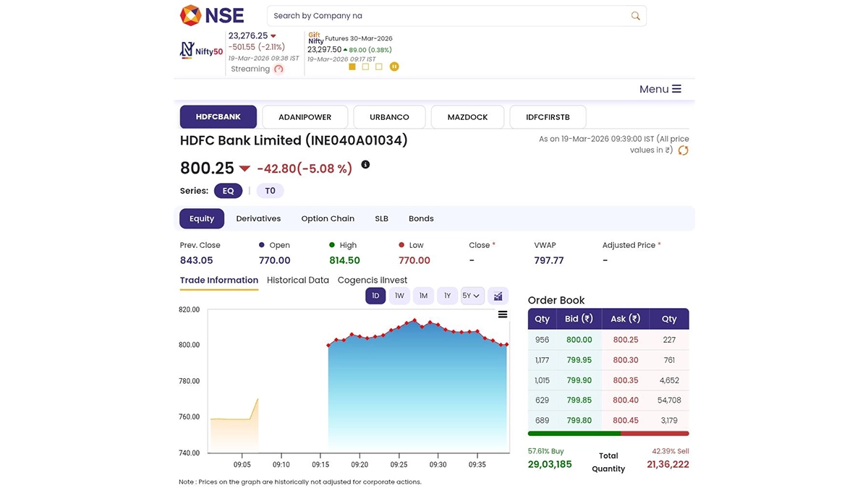Click the refresh icon beside price timestamp
This screenshot has width=868, height=488.
683,150
